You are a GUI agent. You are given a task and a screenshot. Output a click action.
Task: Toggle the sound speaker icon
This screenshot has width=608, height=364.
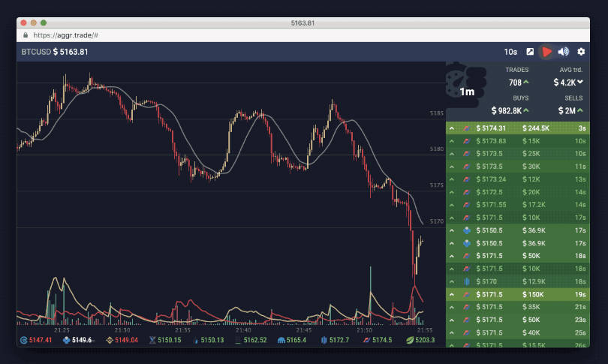coord(564,52)
